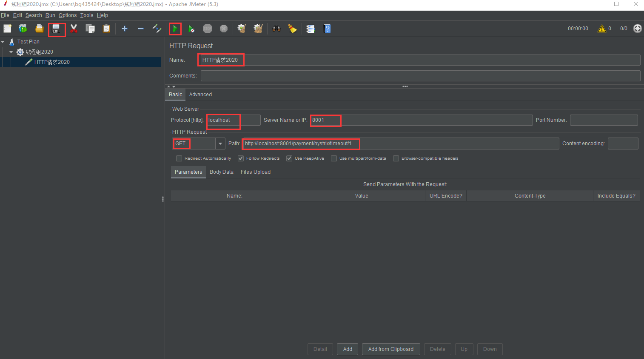The image size is (644, 359).
Task: Click the Toggle enable/disable icon
Action: point(157,29)
